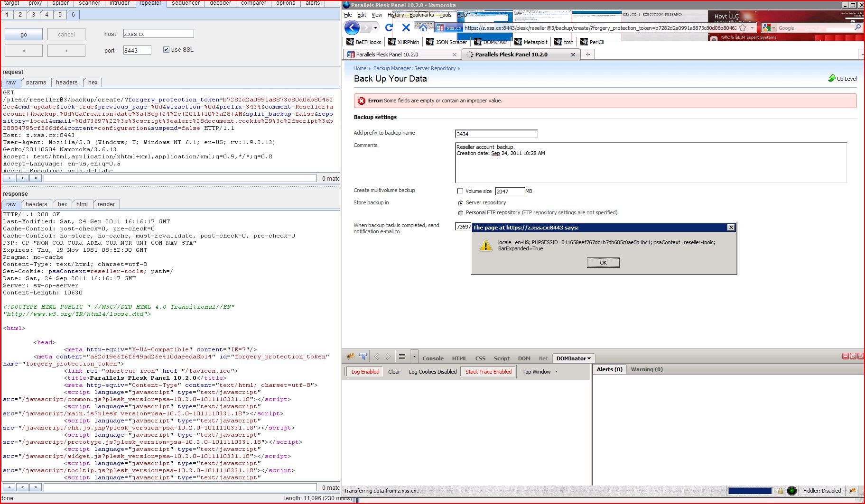
Task: Switch to the Firebug Script tab
Action: (x=502, y=358)
